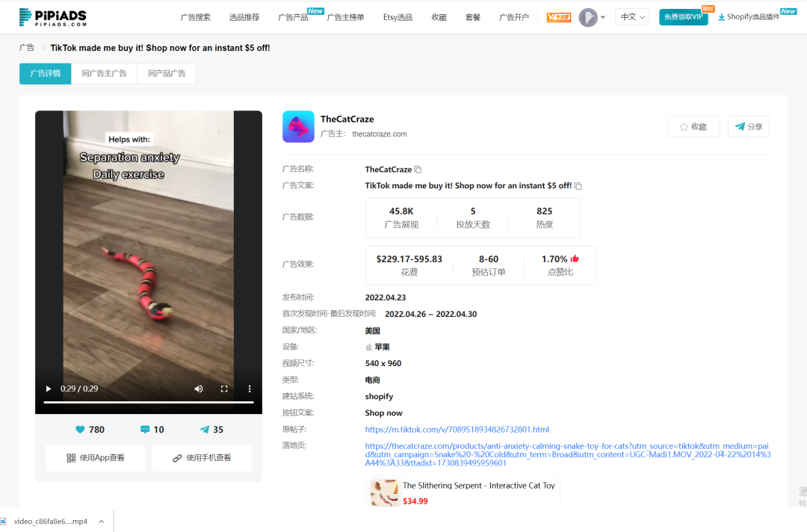Share the ad using 分享 button
The image size is (807, 532).
click(749, 126)
